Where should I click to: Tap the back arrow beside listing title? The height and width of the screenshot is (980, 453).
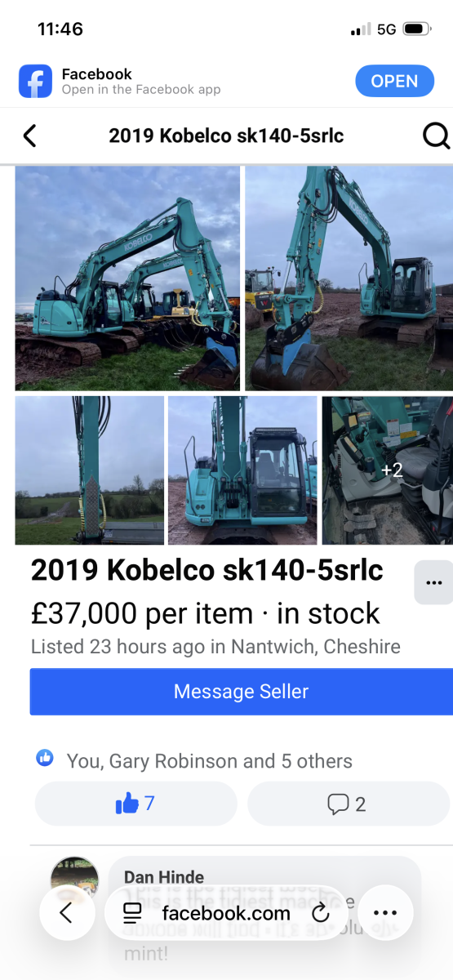[29, 136]
